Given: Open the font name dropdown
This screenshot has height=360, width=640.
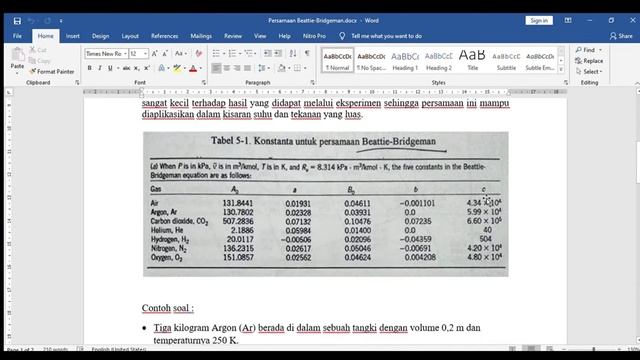Looking at the screenshot, I should pyautogui.click(x=125, y=54).
